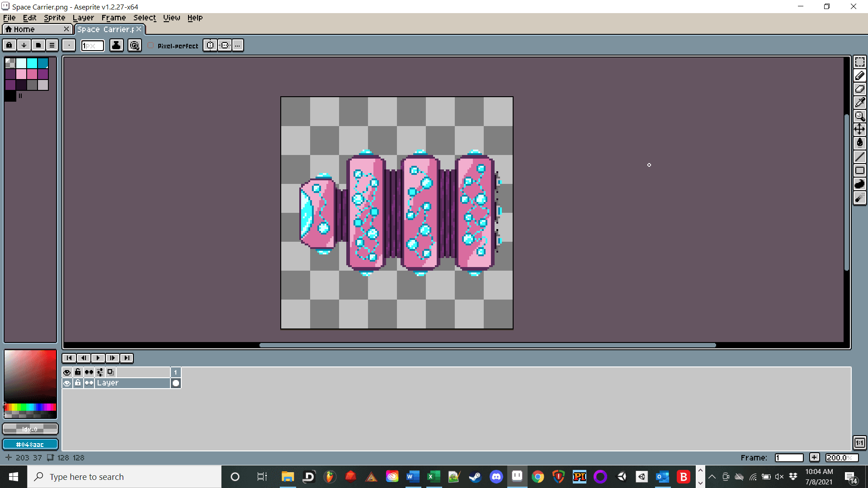Screen dimensions: 868x488
Task: Click the foreground color #048aac button
Action: point(30,445)
